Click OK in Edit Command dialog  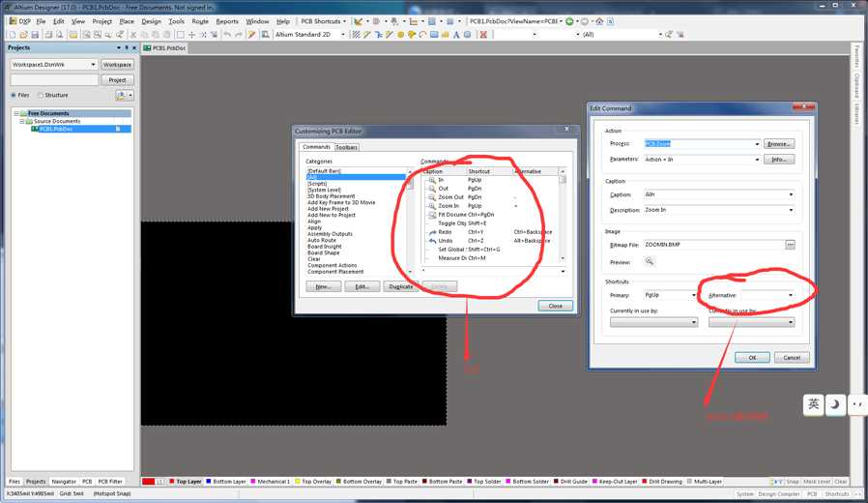pyautogui.click(x=752, y=357)
